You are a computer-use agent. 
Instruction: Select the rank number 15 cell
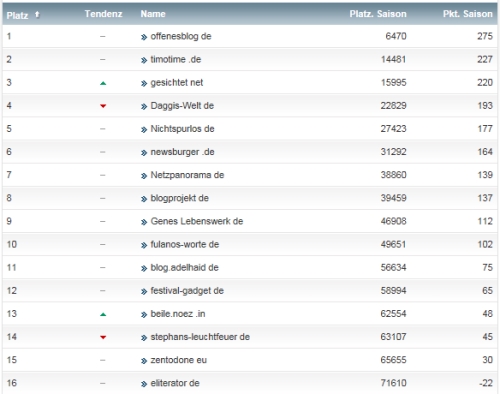[12, 360]
